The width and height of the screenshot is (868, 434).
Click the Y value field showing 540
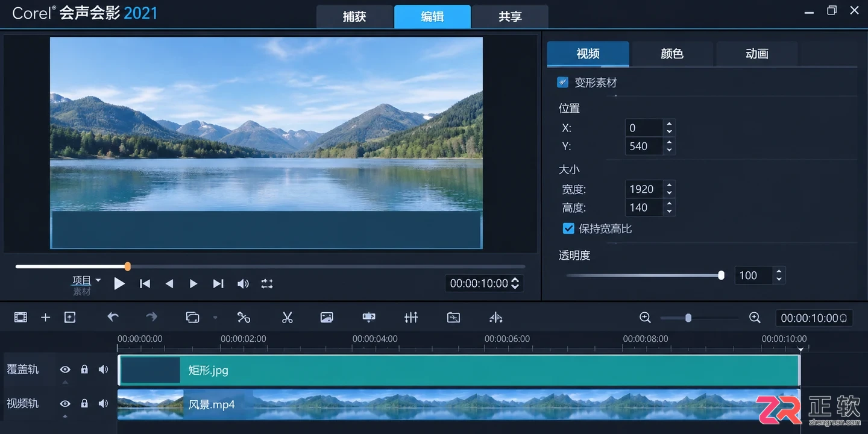point(644,146)
